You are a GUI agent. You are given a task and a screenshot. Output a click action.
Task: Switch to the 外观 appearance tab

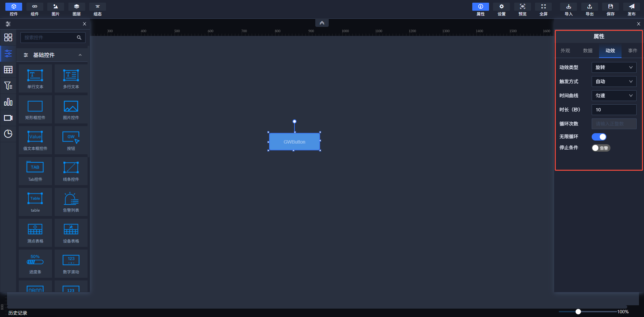click(x=565, y=51)
